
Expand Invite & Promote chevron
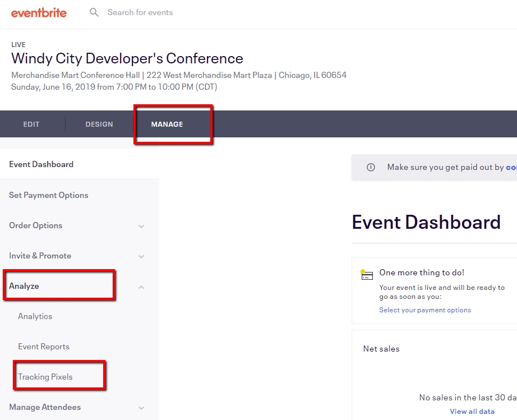point(141,256)
